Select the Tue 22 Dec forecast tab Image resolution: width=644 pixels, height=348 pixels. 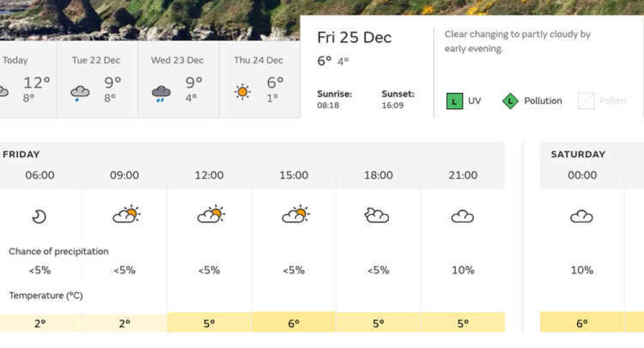(x=97, y=79)
